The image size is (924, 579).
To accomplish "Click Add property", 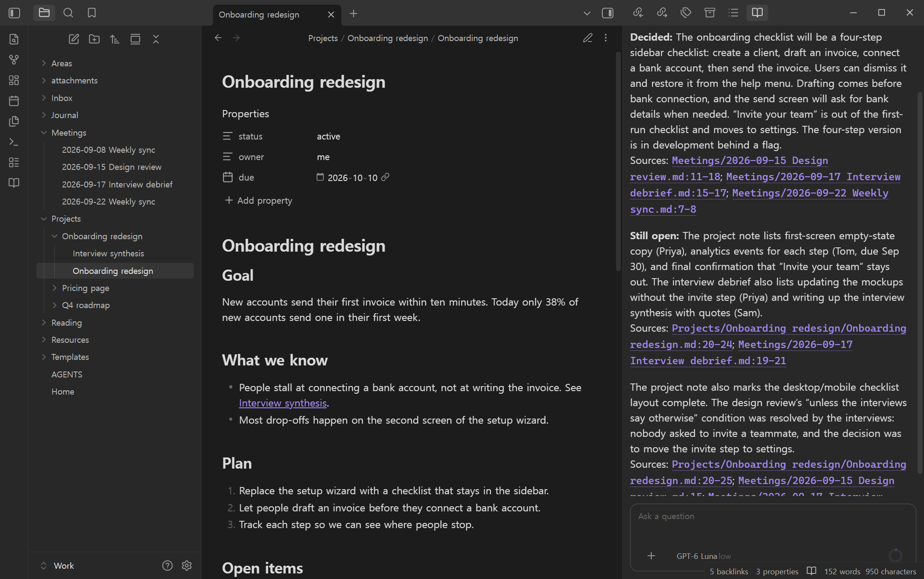I will pyautogui.click(x=259, y=200).
